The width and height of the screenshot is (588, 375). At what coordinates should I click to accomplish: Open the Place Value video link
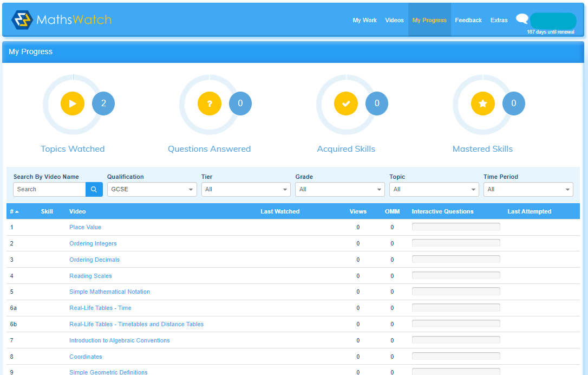click(85, 227)
